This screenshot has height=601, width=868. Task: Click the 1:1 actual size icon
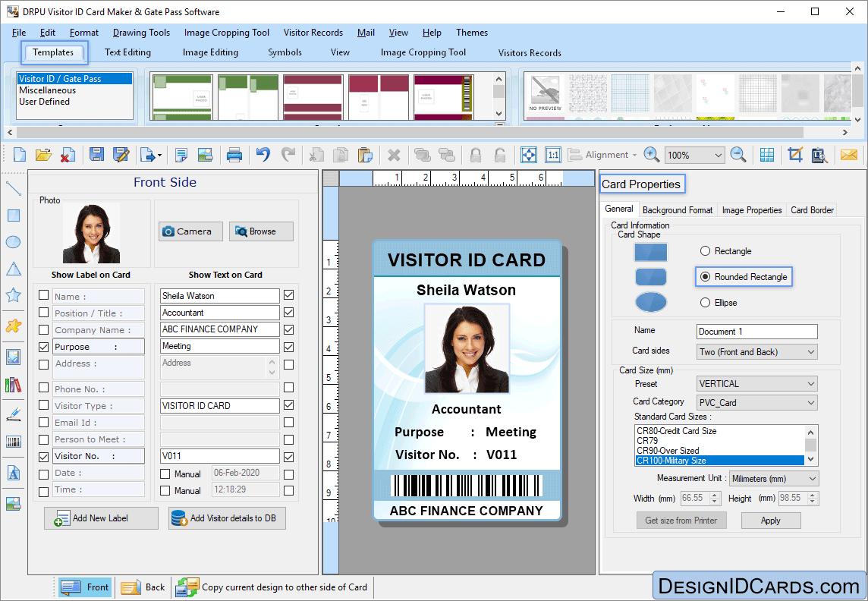click(x=552, y=155)
